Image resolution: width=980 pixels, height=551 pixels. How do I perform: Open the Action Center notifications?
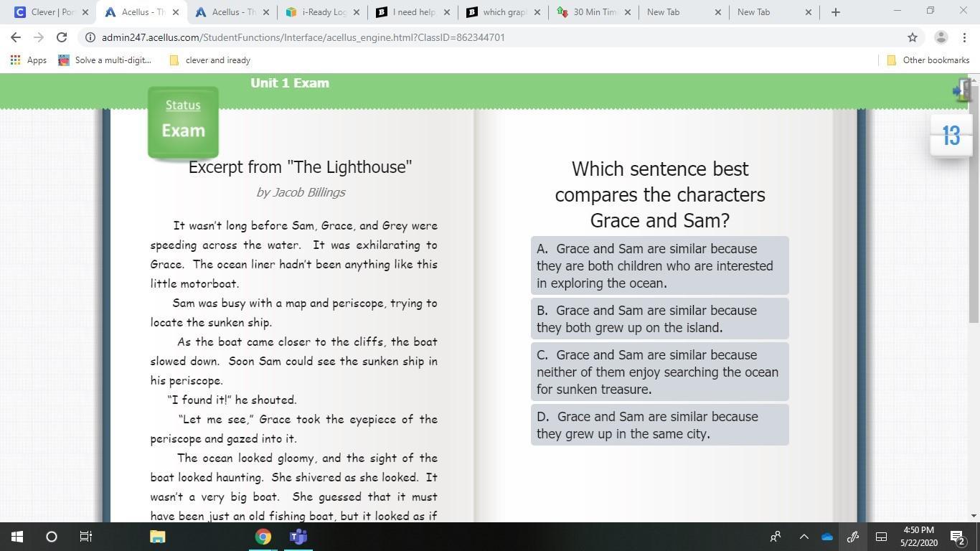click(x=957, y=537)
